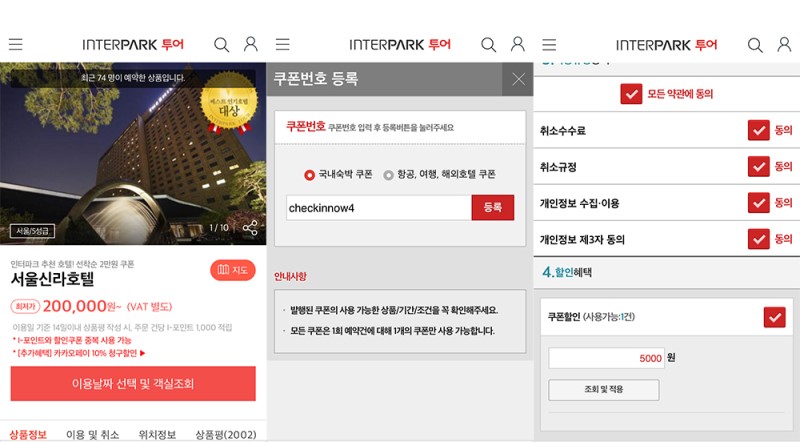Click Interpark 투어 logo in left hotel screen
The height and width of the screenshot is (442, 800).
coord(133,45)
